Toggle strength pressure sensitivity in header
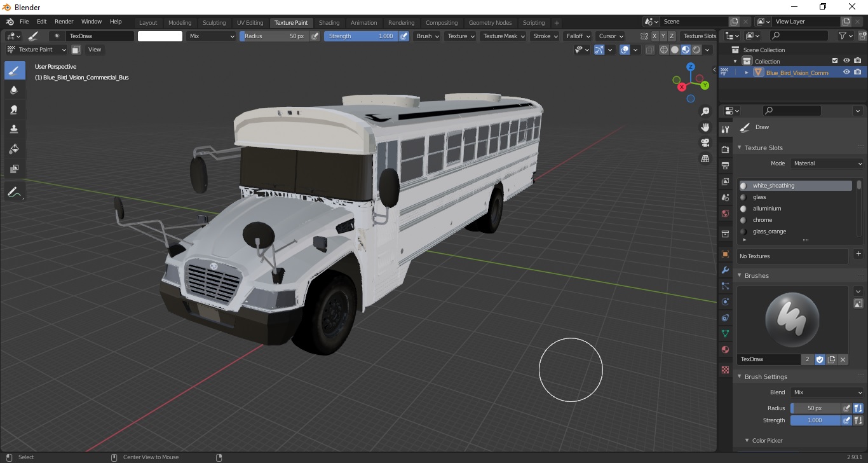Image resolution: width=868 pixels, height=463 pixels. point(403,36)
